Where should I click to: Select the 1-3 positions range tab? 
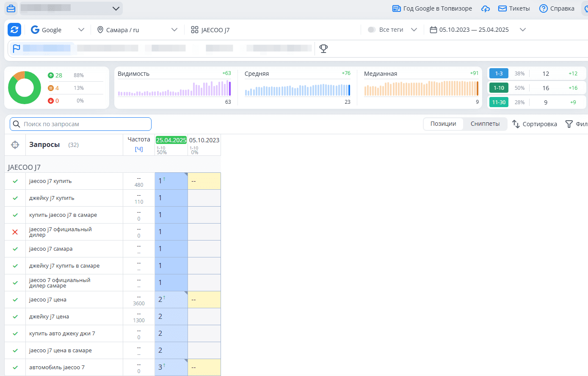pyautogui.click(x=499, y=74)
